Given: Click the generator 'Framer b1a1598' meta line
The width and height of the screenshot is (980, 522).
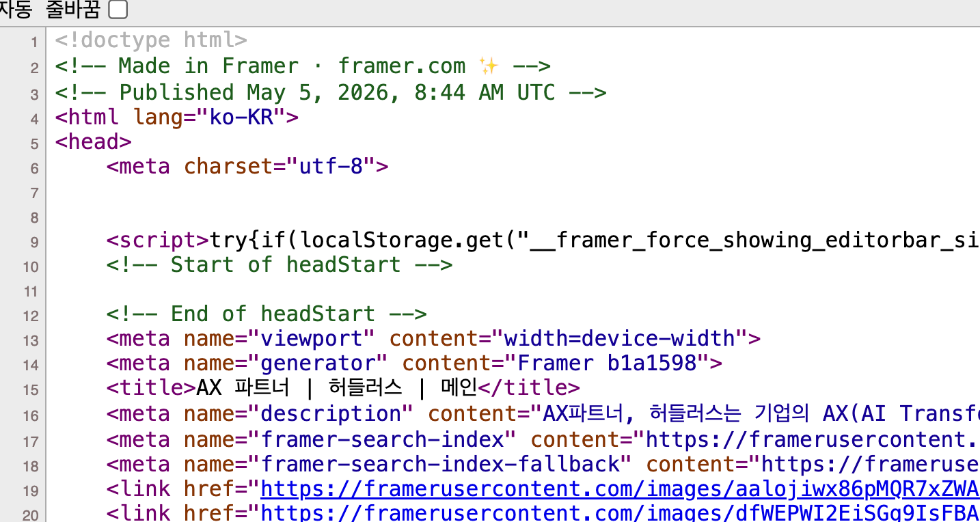Looking at the screenshot, I should [x=414, y=363].
